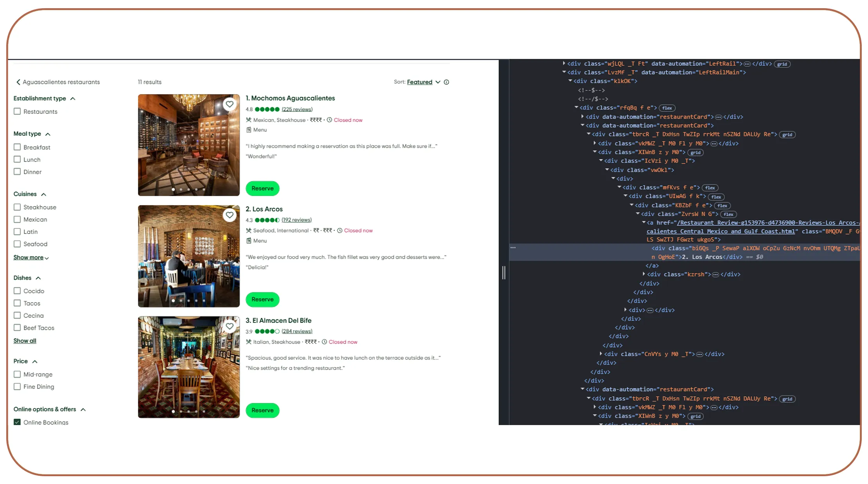The image size is (868, 484).
Task: Save El Almacen Del Bife with the heart icon
Action: coord(230,326)
